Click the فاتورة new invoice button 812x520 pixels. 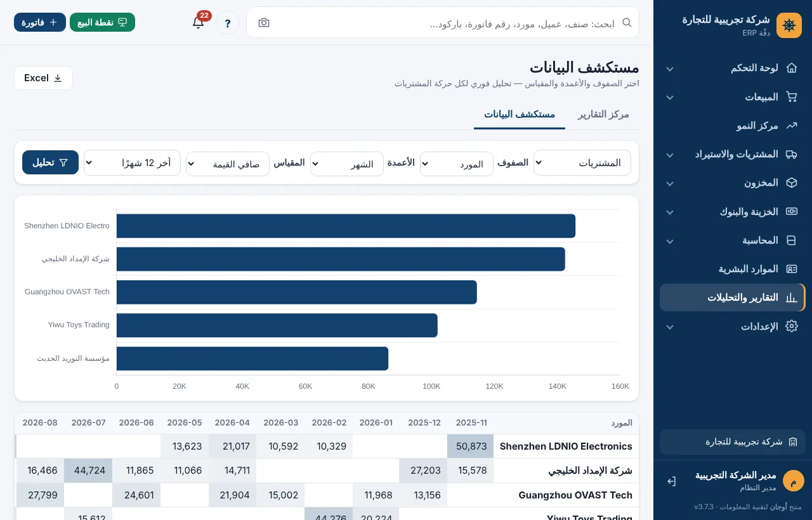40,22
